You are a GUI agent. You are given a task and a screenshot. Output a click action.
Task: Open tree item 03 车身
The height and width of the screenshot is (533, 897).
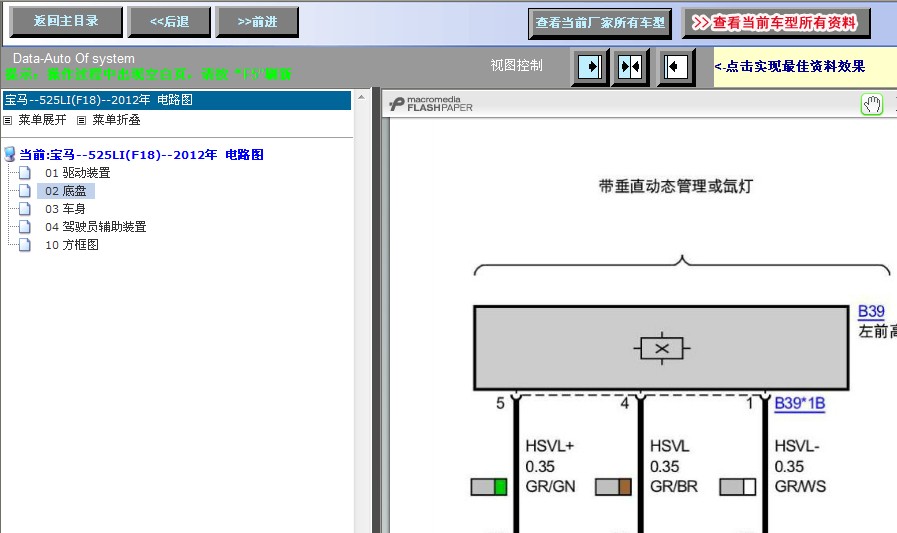coord(65,209)
